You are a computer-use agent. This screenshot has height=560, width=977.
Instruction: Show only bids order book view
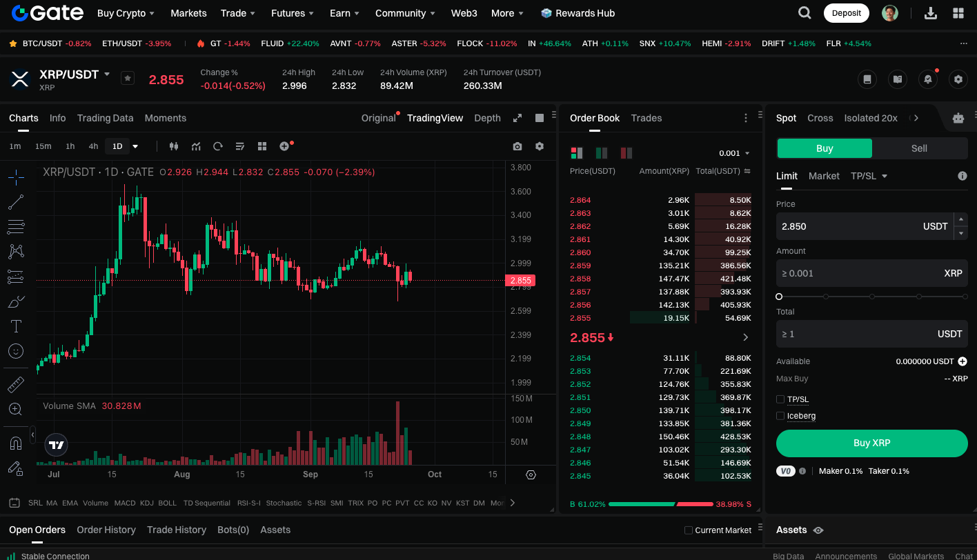coord(602,153)
